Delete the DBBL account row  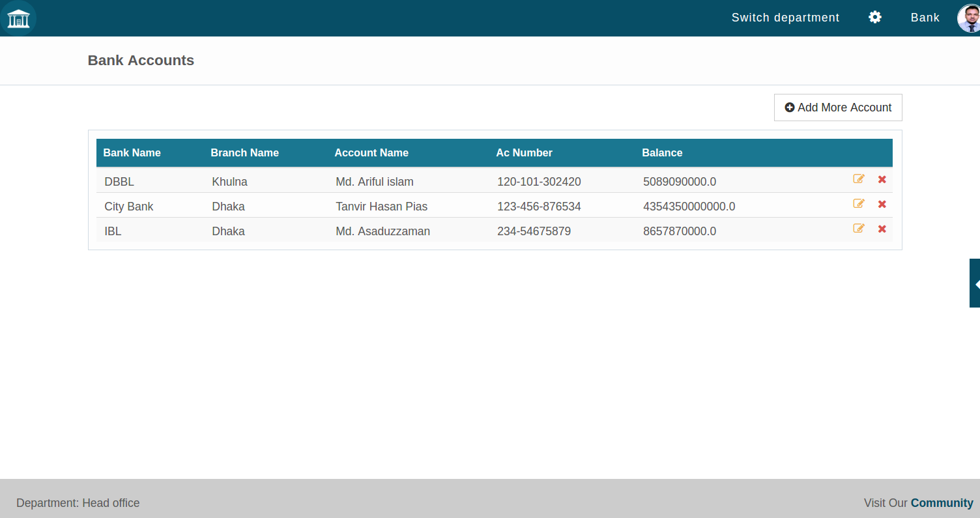coord(882,180)
